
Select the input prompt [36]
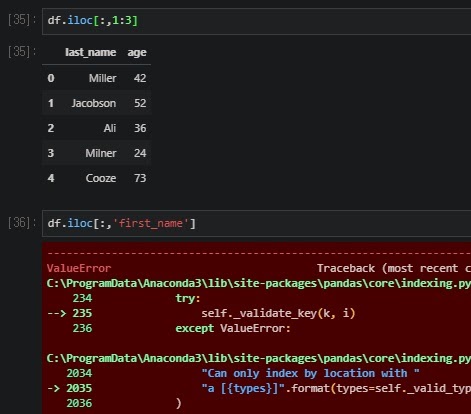[22, 223]
